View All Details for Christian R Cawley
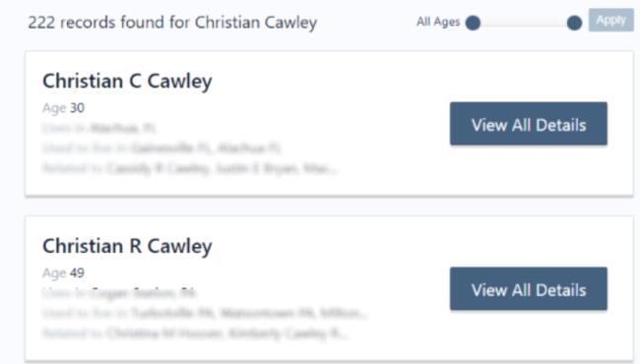Viewport: 640px width, 364px height. pyautogui.click(x=529, y=288)
